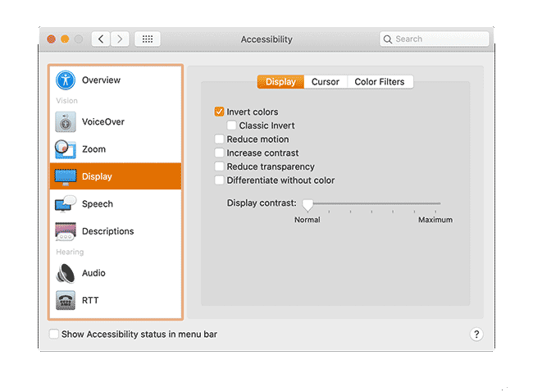Disable the Invert colors checkbox

pyautogui.click(x=219, y=112)
